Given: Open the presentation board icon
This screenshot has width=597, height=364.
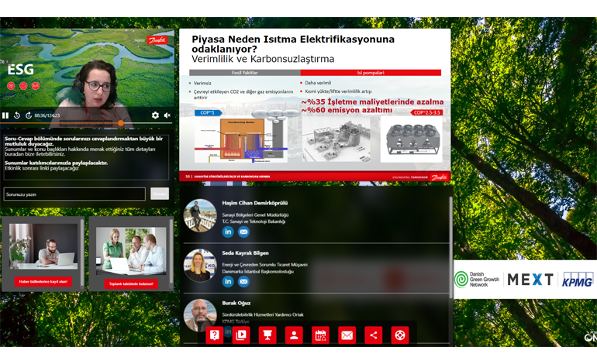Looking at the screenshot, I should pos(267,335).
